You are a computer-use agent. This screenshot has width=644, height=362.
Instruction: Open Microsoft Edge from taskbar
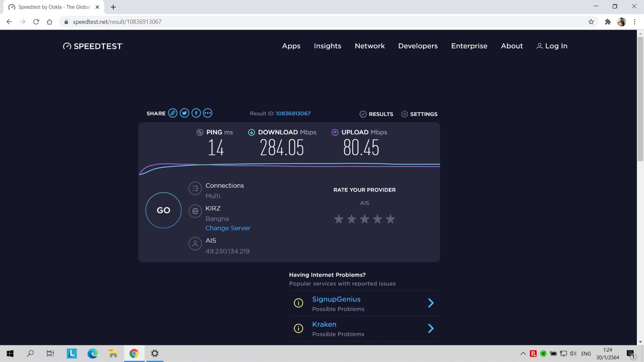(x=92, y=353)
